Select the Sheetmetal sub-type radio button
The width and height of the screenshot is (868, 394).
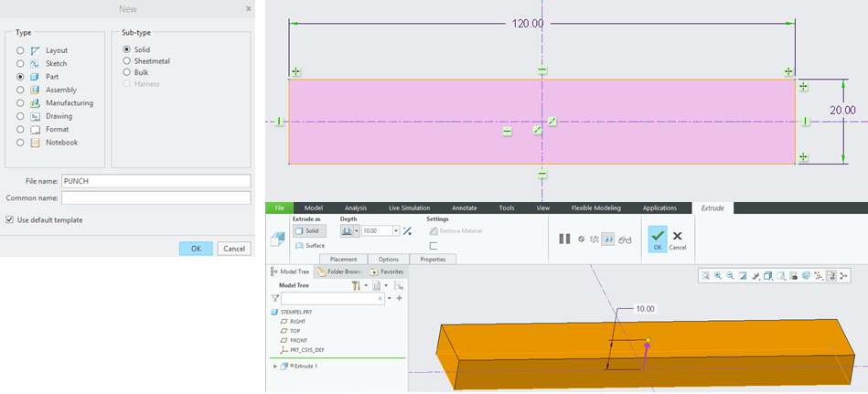(126, 61)
